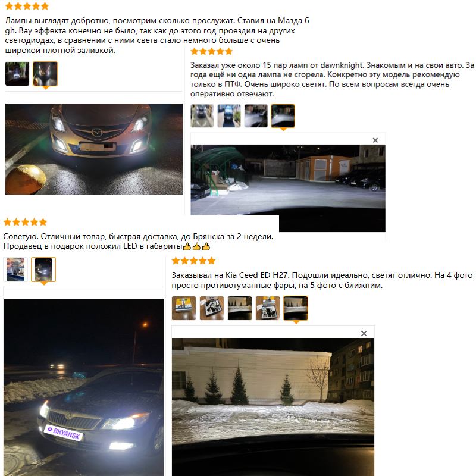Click the enlarged parking lot night photo
Screen dimensions: 476x476
coord(288,188)
